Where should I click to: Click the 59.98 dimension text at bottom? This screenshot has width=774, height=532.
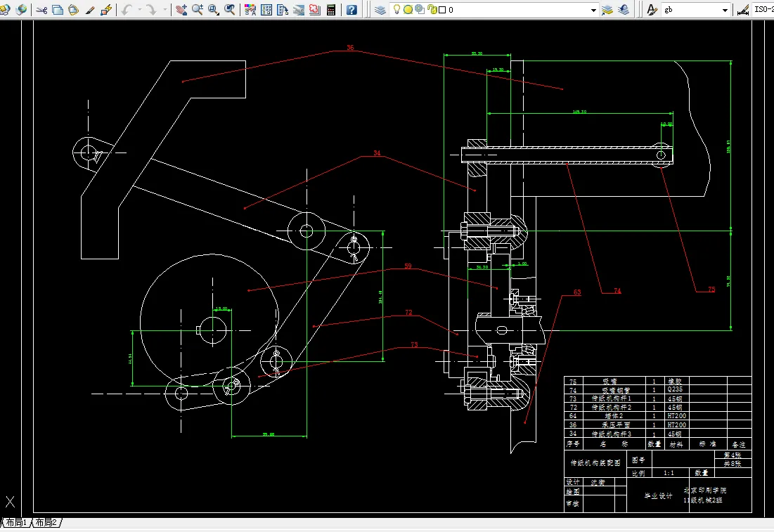click(269, 434)
